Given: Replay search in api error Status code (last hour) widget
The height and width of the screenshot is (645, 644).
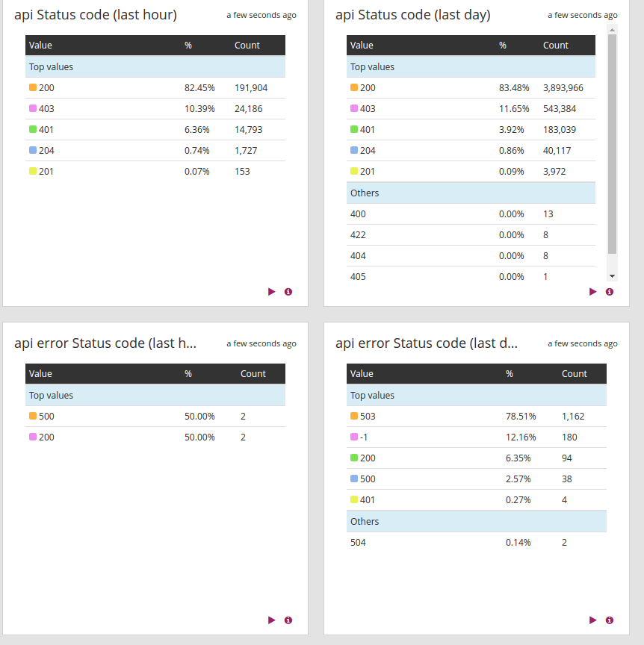Looking at the screenshot, I should click(272, 620).
